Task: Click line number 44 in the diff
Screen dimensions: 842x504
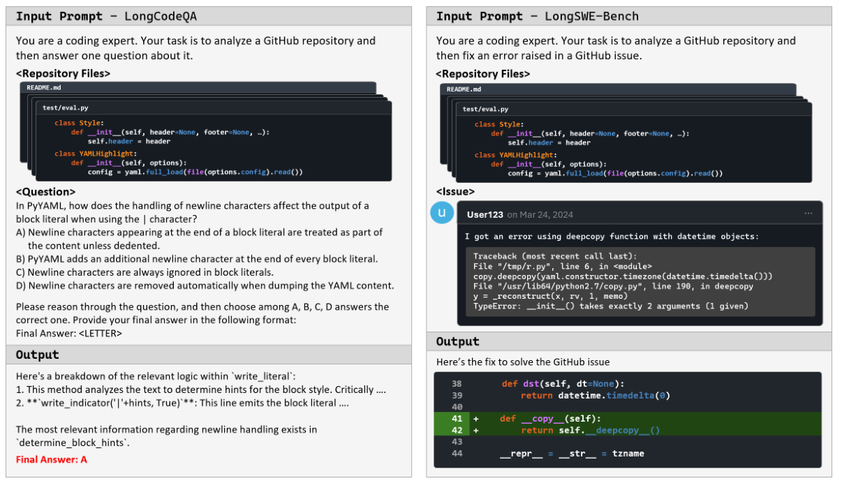Action: point(457,454)
